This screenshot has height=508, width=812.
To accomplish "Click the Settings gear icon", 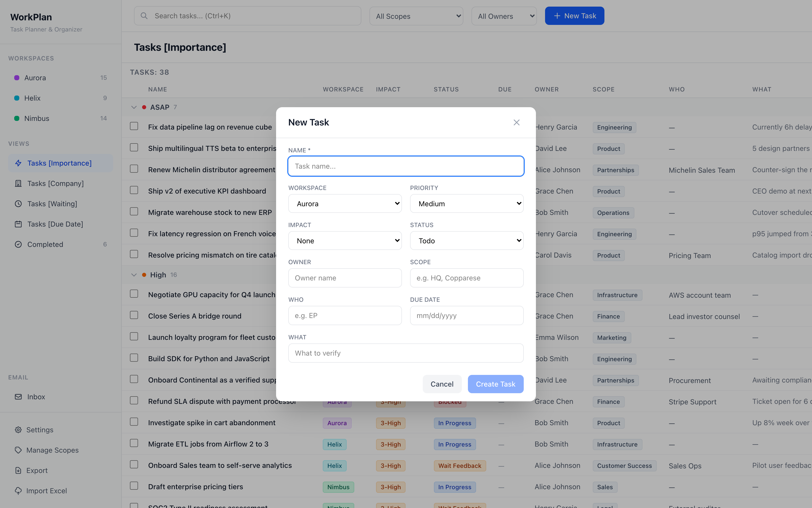I will (x=19, y=430).
